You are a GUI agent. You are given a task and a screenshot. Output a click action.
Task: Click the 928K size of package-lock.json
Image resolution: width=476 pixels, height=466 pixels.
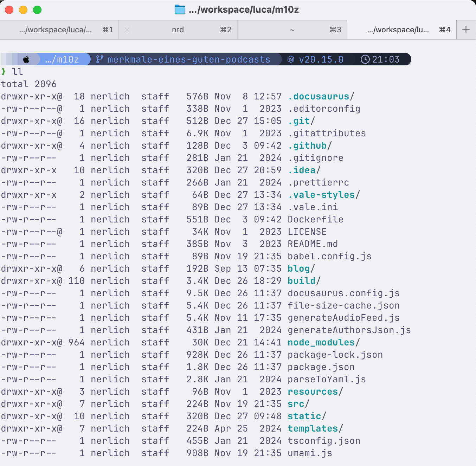pos(198,355)
